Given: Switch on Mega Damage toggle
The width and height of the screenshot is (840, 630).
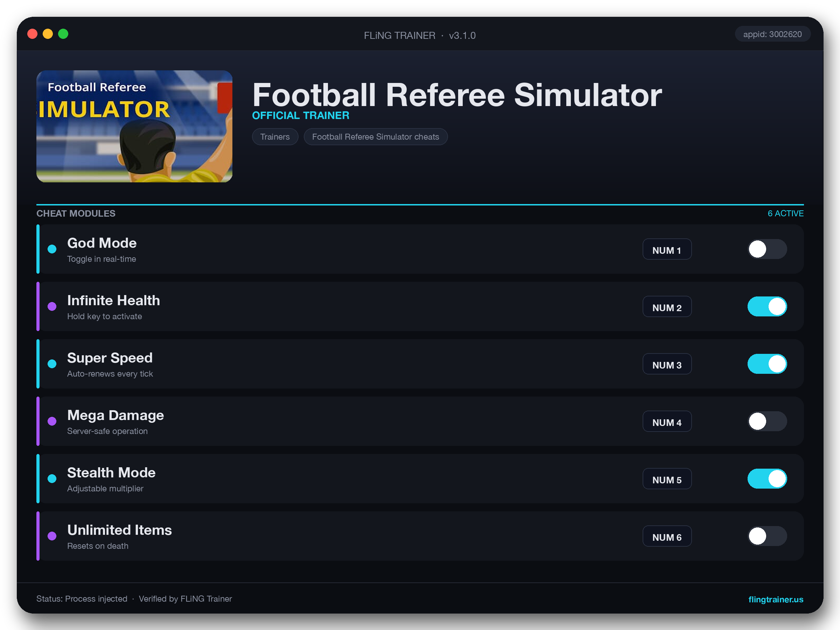Looking at the screenshot, I should (x=767, y=421).
